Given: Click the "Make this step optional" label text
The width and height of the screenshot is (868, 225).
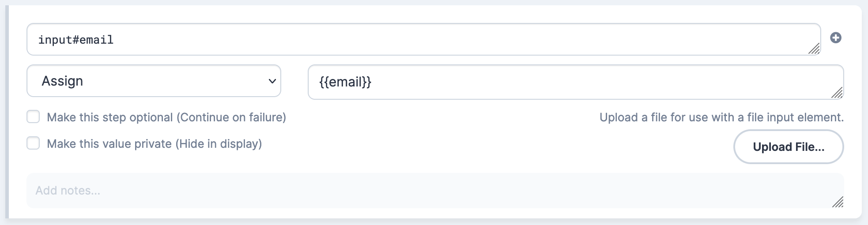Looking at the screenshot, I should [110, 117].
